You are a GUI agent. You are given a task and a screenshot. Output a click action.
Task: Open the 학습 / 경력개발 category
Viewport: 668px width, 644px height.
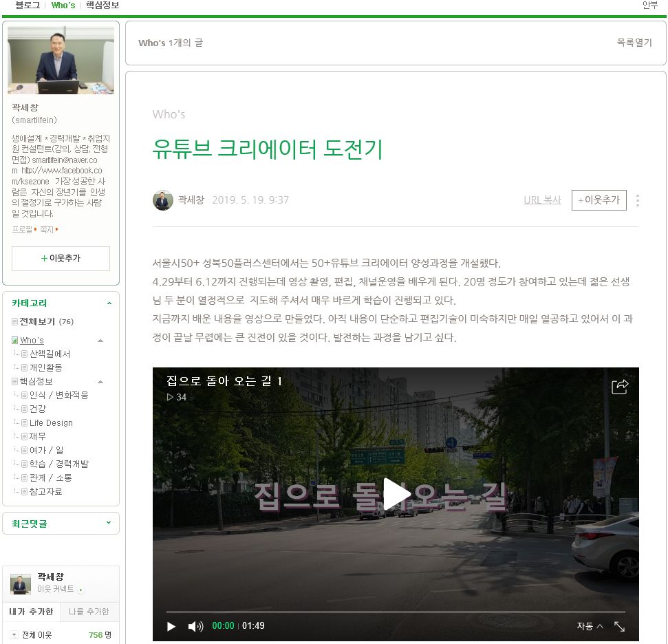coord(58,464)
